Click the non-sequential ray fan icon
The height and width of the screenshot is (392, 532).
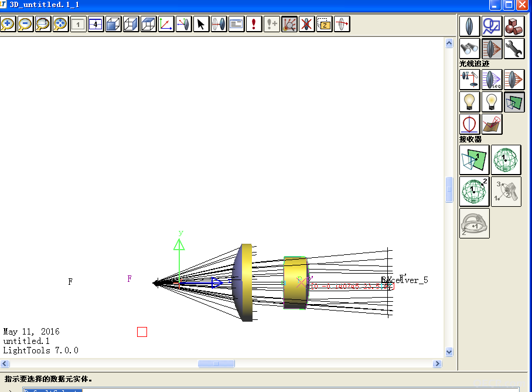(x=514, y=80)
